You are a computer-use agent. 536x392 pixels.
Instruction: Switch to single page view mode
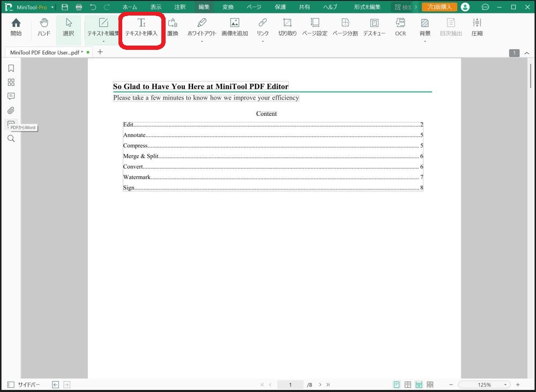click(x=397, y=385)
